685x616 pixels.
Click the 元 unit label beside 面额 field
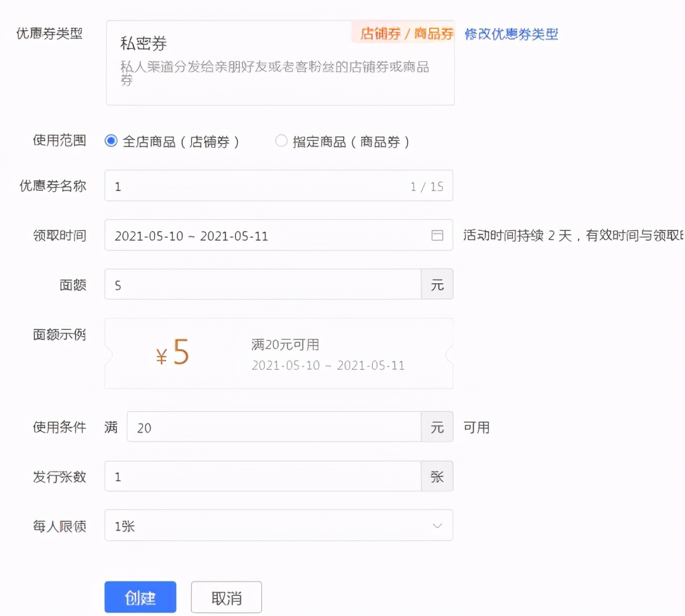(x=438, y=284)
